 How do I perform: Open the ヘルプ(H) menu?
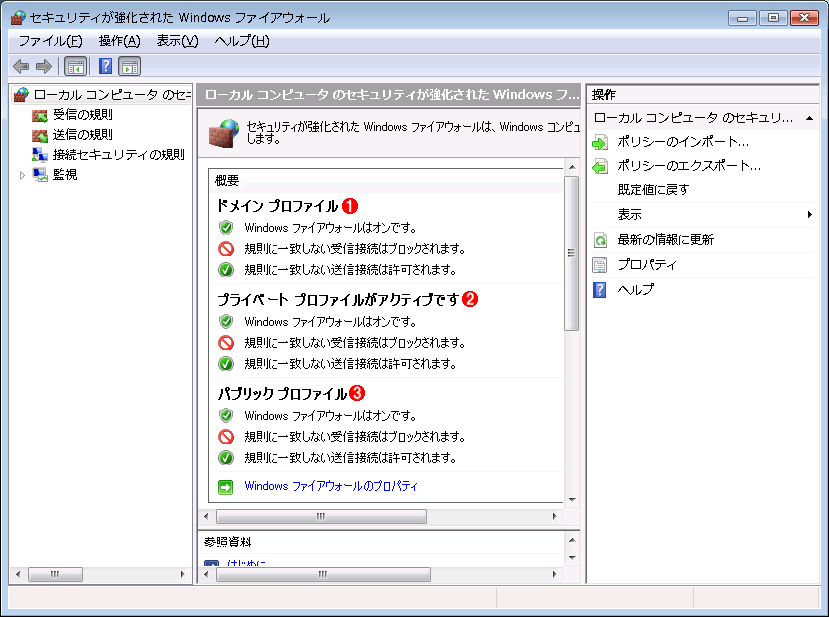[x=242, y=41]
